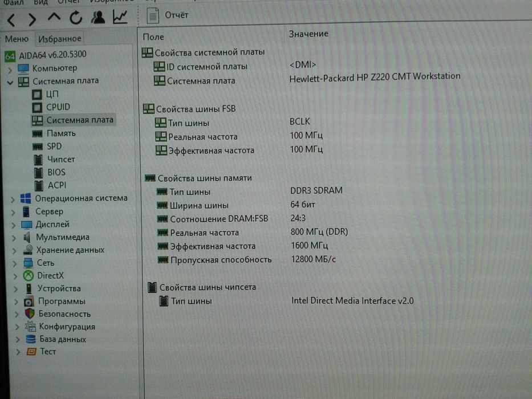Select the DDR3 SDRAM value
The height and width of the screenshot is (399, 532).
(x=316, y=190)
